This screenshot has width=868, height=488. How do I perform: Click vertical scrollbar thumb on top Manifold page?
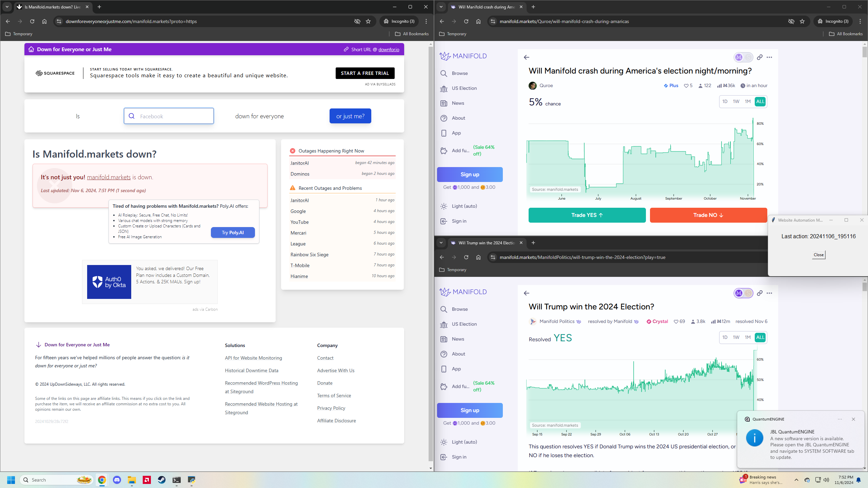(x=865, y=52)
